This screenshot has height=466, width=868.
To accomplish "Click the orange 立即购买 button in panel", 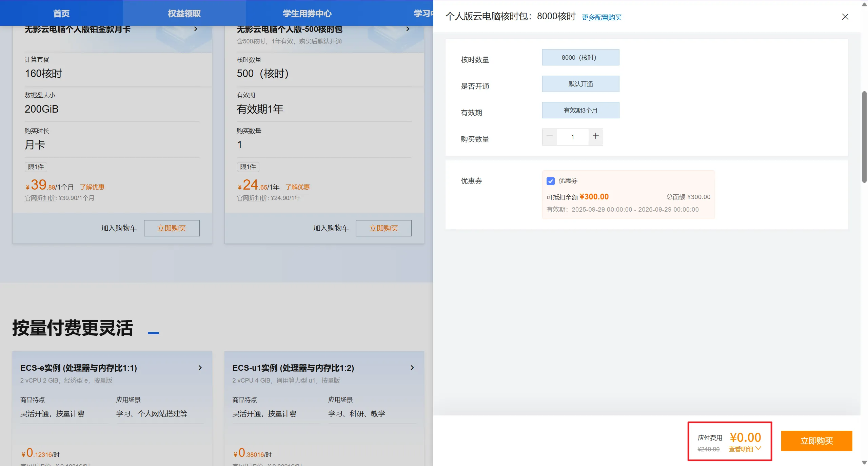I will point(816,441).
